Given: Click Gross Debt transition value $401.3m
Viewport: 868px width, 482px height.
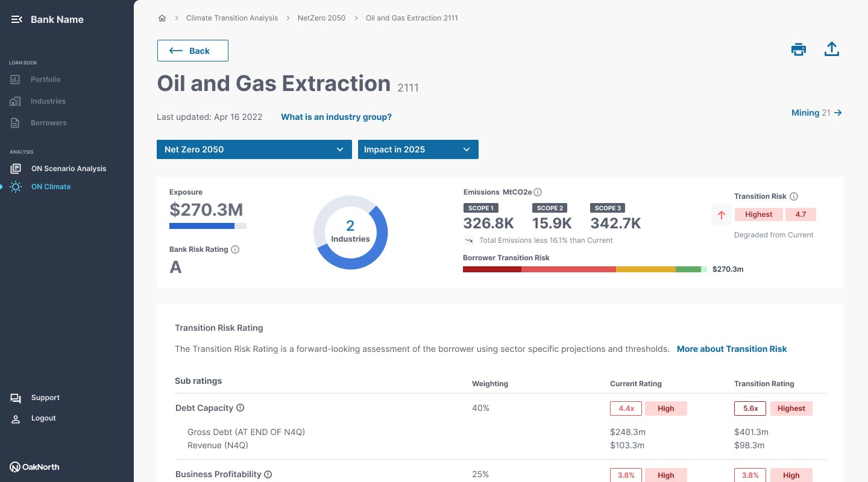Looking at the screenshot, I should coord(751,432).
